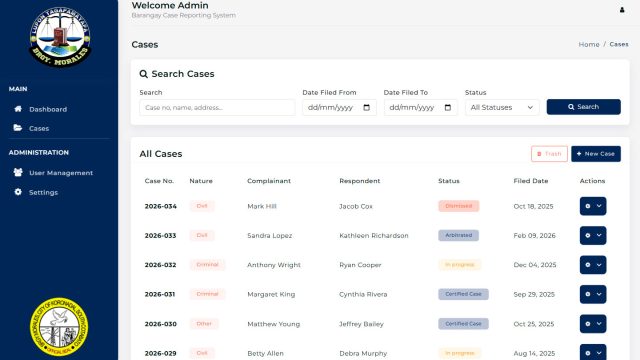This screenshot has width=640, height=360.
Task: Click complainant name Matthew Young
Action: click(x=273, y=324)
